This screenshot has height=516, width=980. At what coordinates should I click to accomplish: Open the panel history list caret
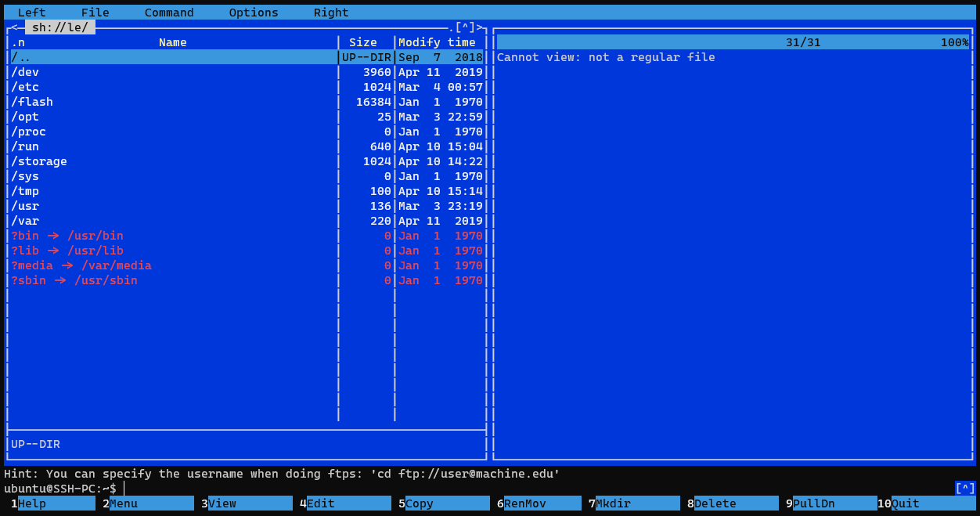[x=466, y=27]
